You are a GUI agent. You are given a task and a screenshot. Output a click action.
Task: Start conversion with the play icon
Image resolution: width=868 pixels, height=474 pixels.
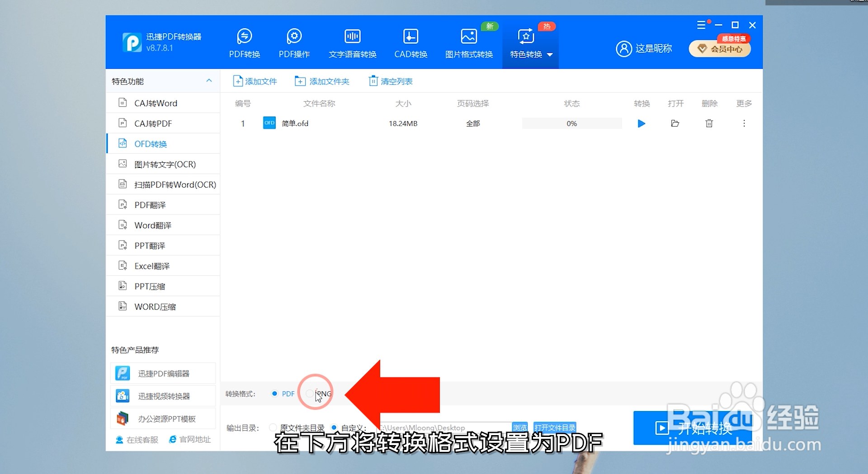click(x=642, y=123)
